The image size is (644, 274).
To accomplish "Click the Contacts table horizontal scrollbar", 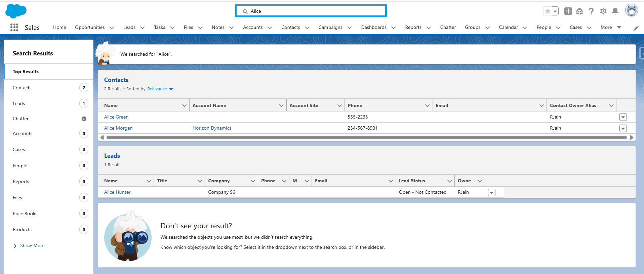I will coord(367,137).
